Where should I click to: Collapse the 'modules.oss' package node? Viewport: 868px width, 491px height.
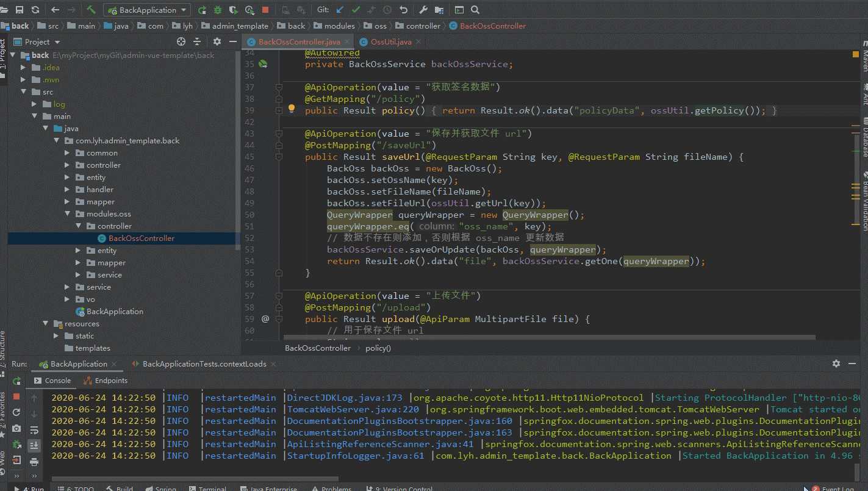tap(68, 214)
